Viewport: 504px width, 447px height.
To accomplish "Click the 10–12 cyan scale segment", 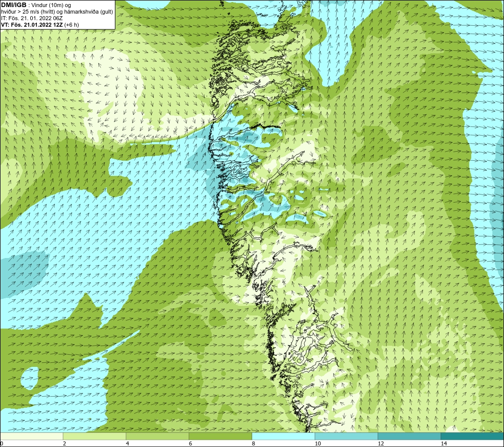I will pos(347,436).
